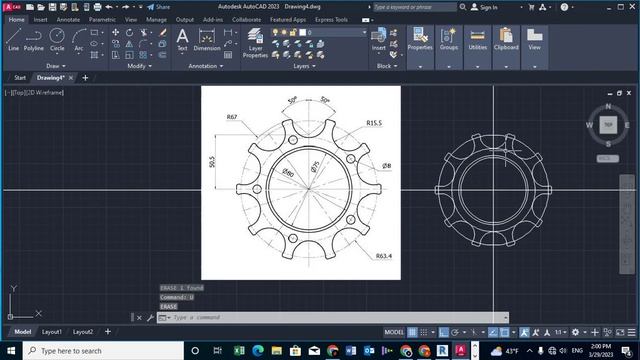The height and width of the screenshot is (360, 640).
Task: Toggle annotation objects visibility in status bar
Action: pyautogui.click(x=524, y=332)
